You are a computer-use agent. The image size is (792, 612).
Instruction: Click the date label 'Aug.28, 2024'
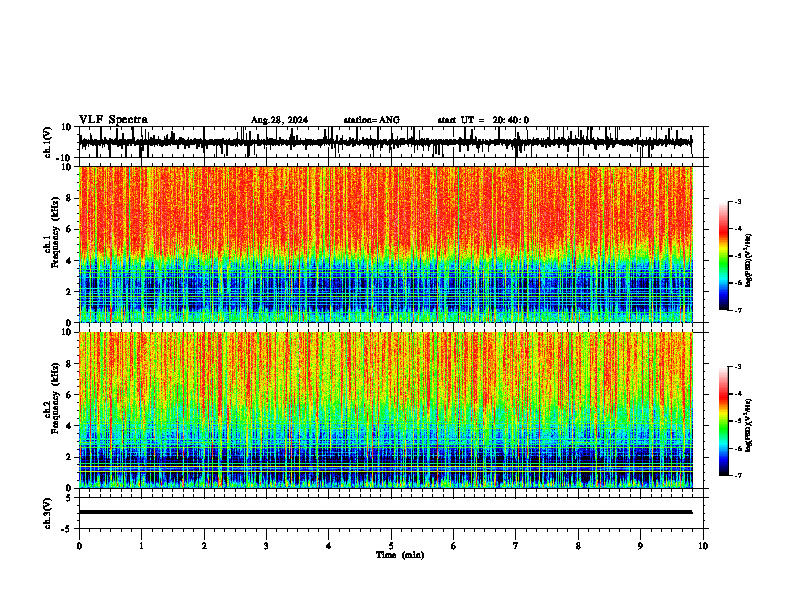click(279, 120)
